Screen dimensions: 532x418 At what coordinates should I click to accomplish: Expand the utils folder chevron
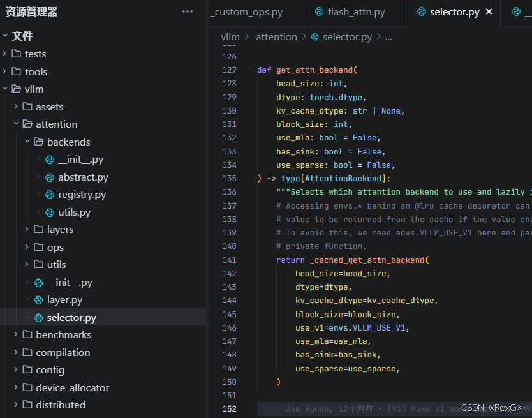click(x=27, y=264)
